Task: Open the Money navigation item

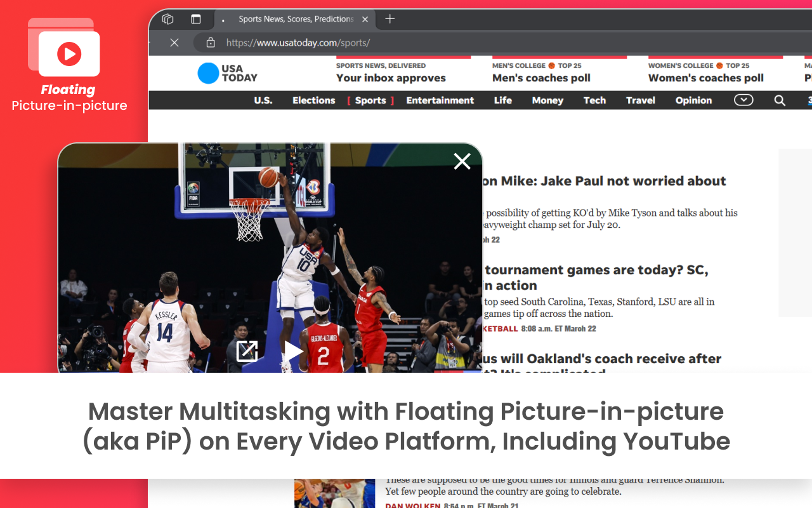Action: tap(547, 100)
